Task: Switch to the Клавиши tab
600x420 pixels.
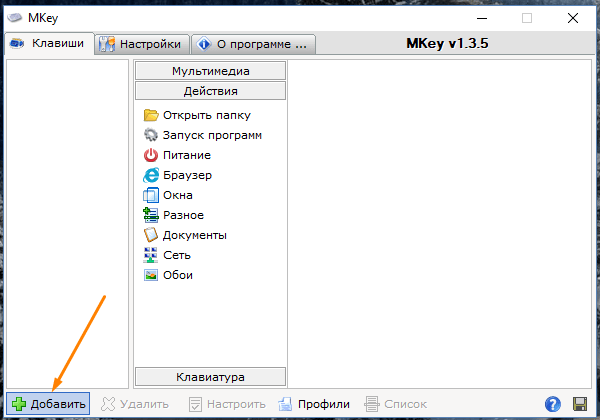Action: (49, 44)
